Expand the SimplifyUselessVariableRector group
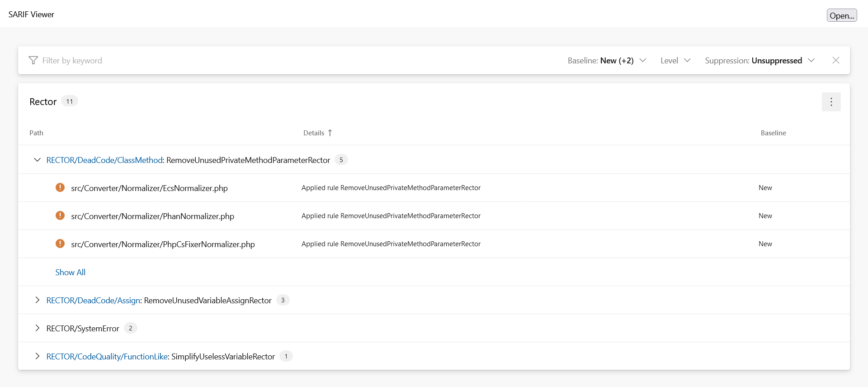The image size is (868, 387). click(x=37, y=356)
